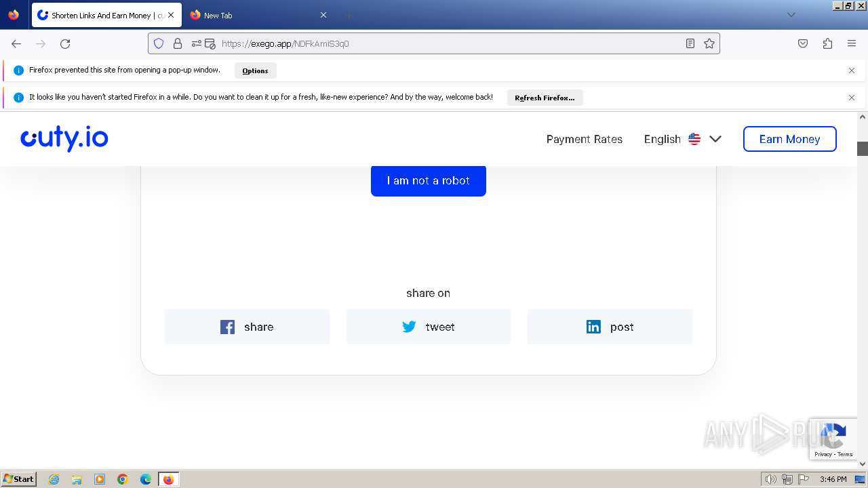The image size is (868, 488).
Task: Post the link on LinkedIn
Action: coord(610,327)
